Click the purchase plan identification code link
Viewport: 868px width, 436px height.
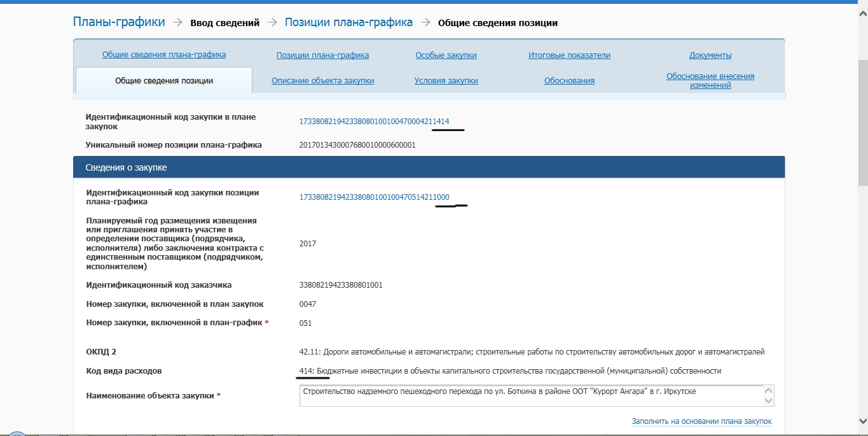coord(374,121)
